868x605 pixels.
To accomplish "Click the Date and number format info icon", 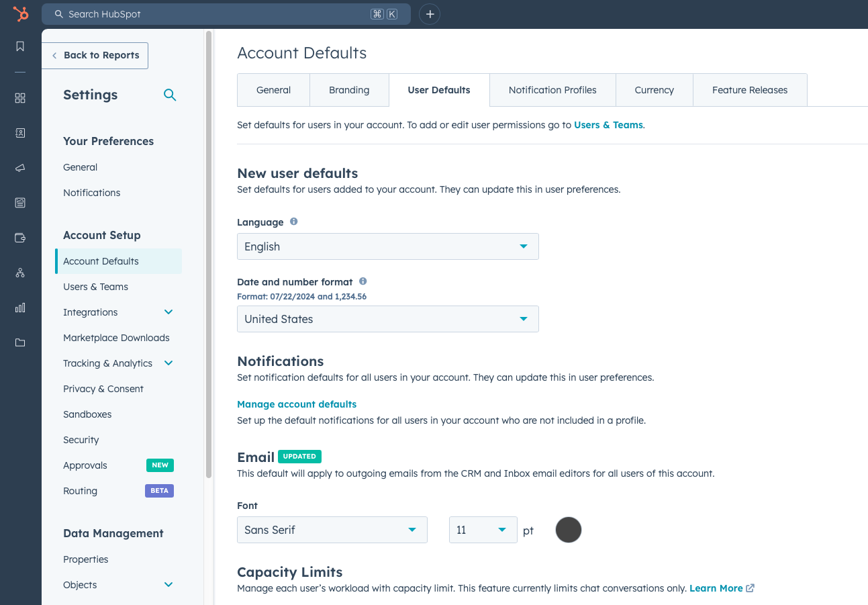I will [363, 281].
